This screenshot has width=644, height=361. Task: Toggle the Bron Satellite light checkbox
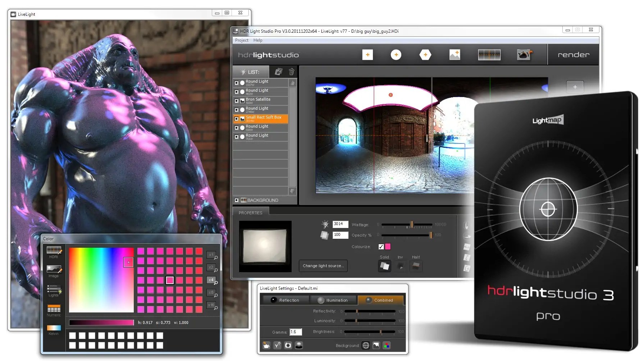(237, 101)
